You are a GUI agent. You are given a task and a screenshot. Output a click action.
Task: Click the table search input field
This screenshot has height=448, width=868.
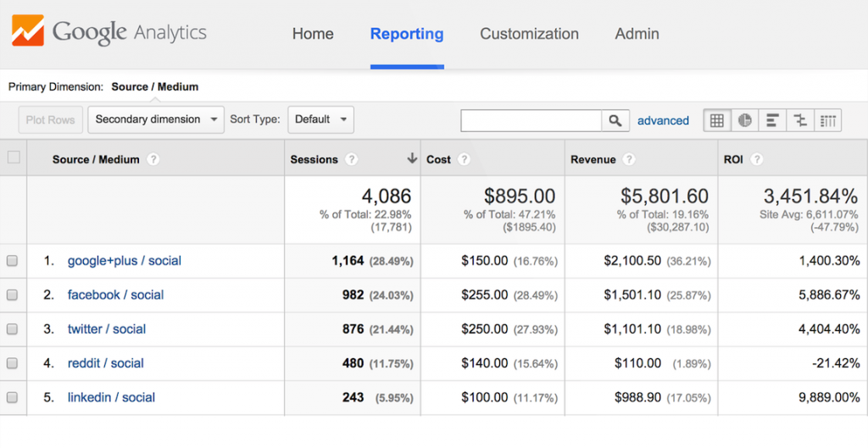click(x=531, y=120)
